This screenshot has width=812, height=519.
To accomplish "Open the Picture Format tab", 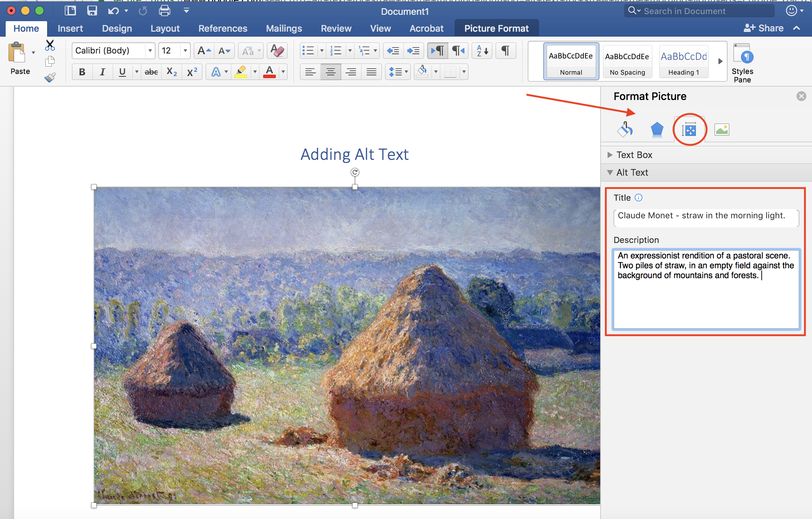I will [x=496, y=28].
